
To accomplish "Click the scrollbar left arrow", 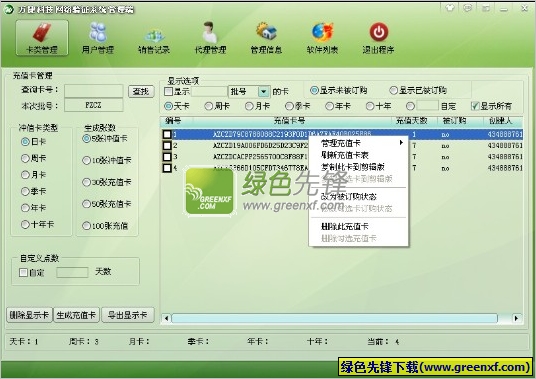I will [x=166, y=318].
